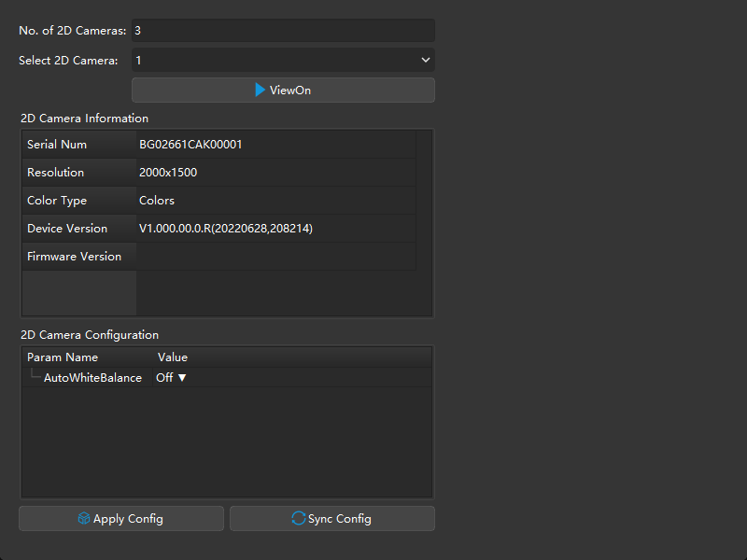Select the Serial Num row label

point(58,145)
